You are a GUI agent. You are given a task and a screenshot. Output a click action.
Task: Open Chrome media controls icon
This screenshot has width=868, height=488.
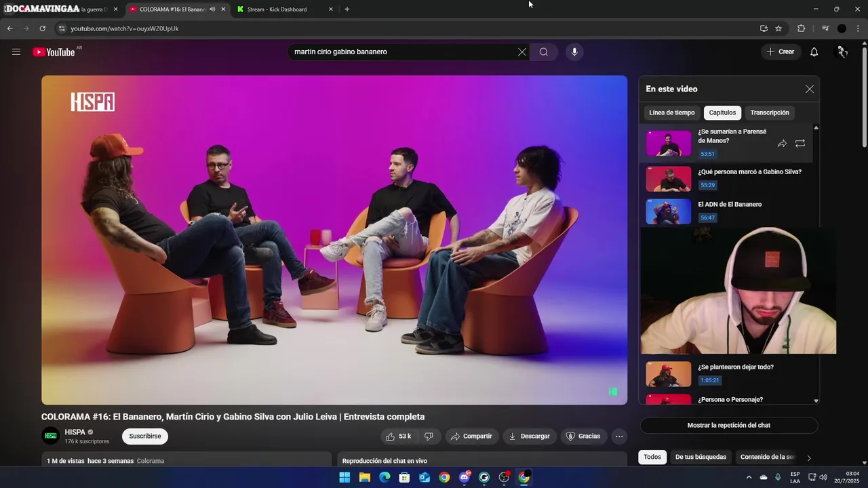point(825,28)
